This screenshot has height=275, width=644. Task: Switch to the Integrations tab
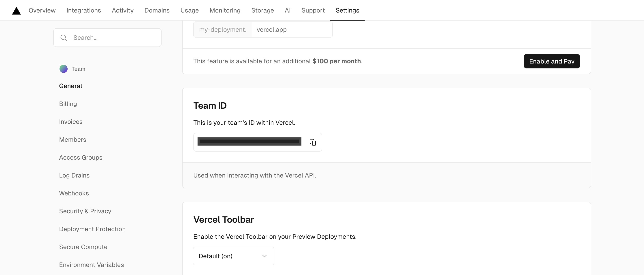point(83,10)
